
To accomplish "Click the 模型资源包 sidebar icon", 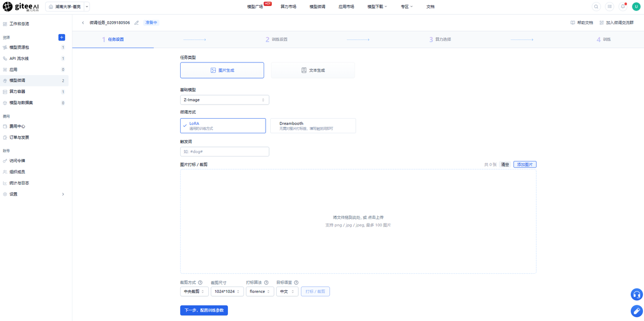I will pyautogui.click(x=5, y=47).
